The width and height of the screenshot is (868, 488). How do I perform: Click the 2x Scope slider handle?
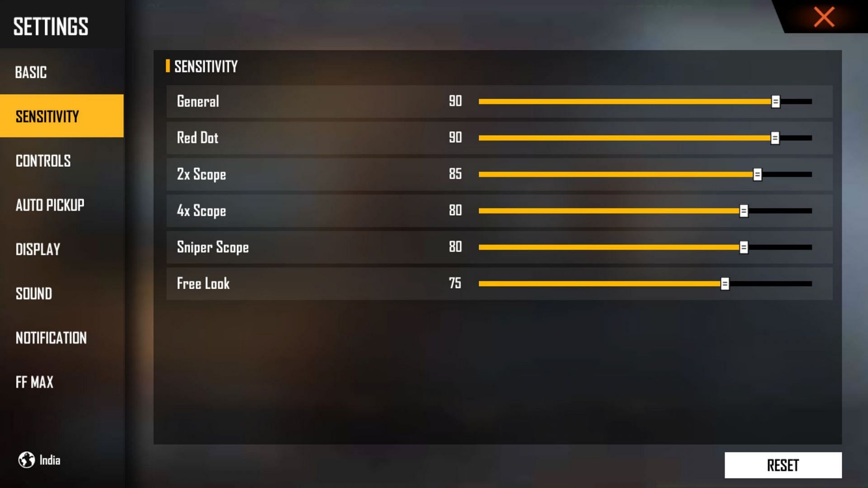[758, 174]
